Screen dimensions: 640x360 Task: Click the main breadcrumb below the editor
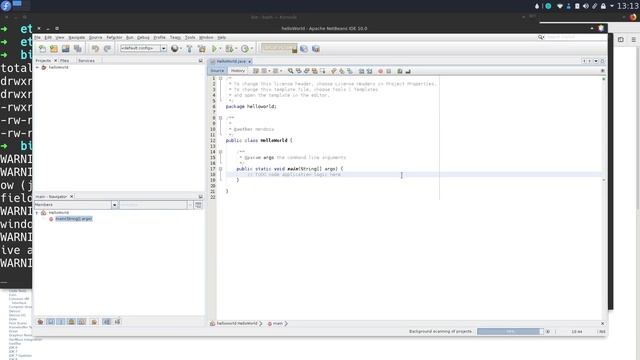[278, 323]
